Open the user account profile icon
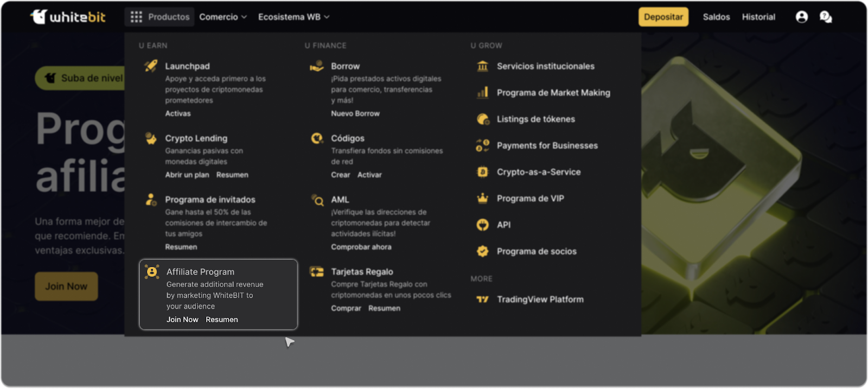The width and height of the screenshot is (868, 389). [x=801, y=17]
